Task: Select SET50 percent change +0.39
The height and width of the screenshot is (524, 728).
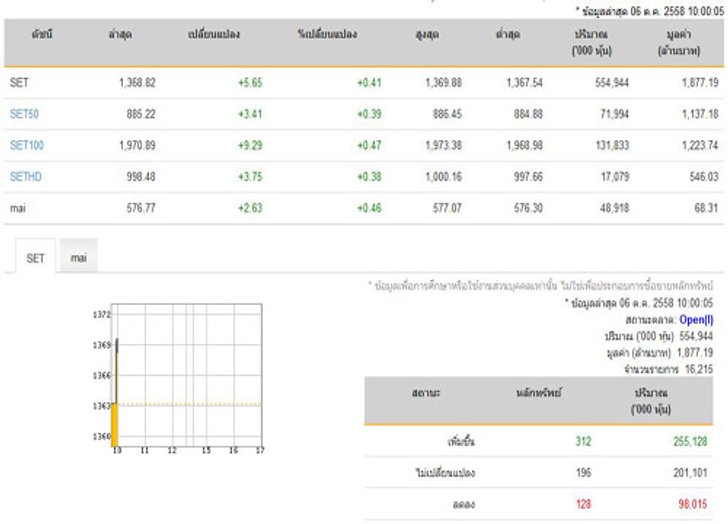Action: click(369, 114)
